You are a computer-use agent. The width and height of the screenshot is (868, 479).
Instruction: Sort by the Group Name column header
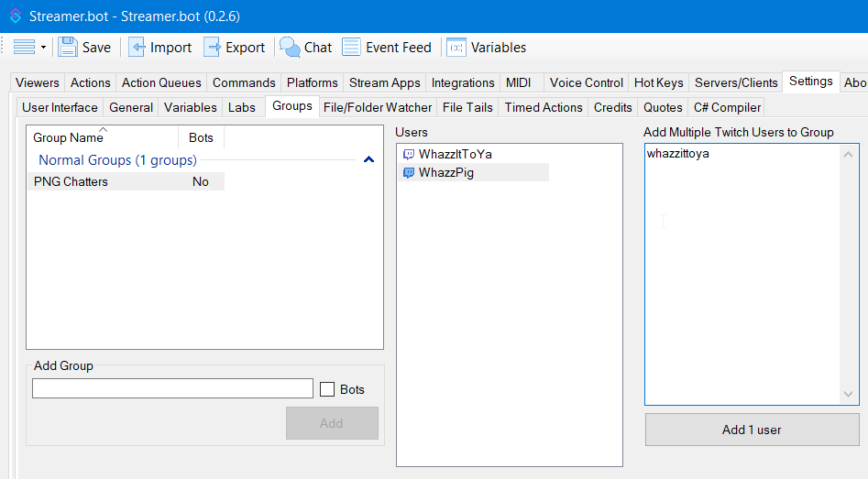pos(103,137)
